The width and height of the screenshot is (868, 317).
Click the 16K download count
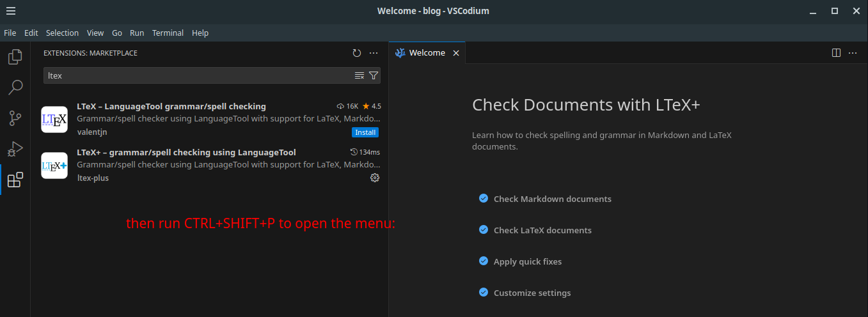[x=347, y=106]
